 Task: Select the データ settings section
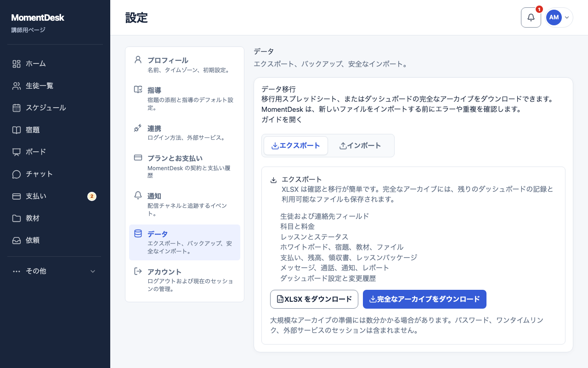[x=185, y=242]
